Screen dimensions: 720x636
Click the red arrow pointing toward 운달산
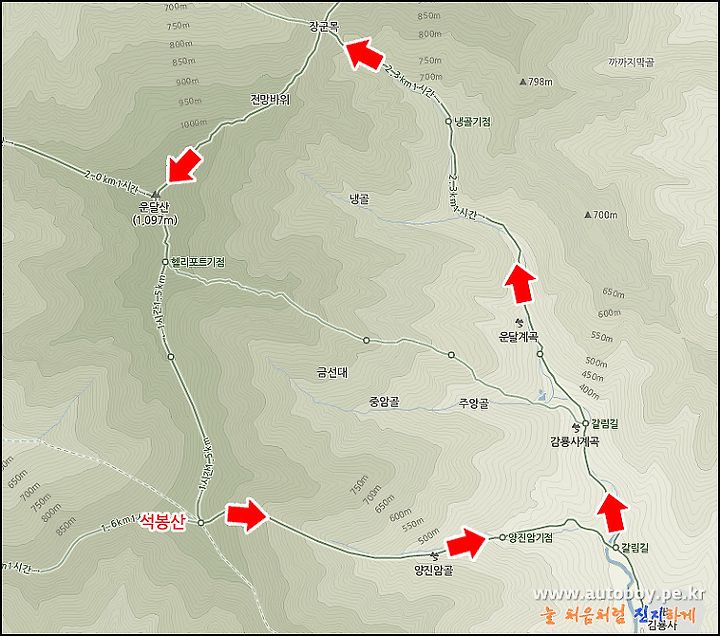pyautogui.click(x=184, y=165)
